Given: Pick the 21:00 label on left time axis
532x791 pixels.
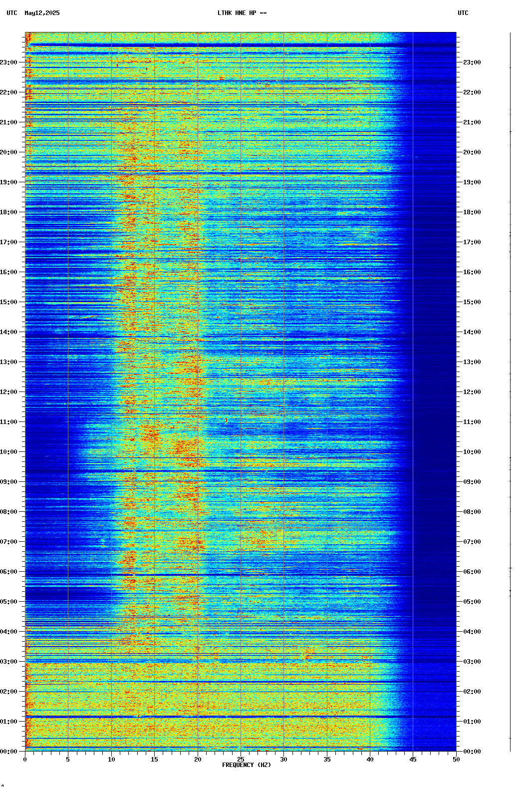Looking at the screenshot, I should point(8,122).
